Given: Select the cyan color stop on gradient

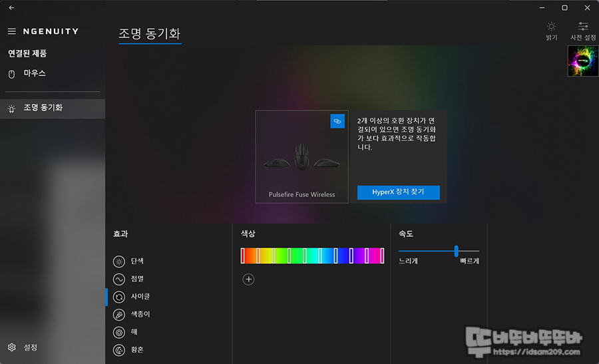Looking at the screenshot, I should 320,256.
